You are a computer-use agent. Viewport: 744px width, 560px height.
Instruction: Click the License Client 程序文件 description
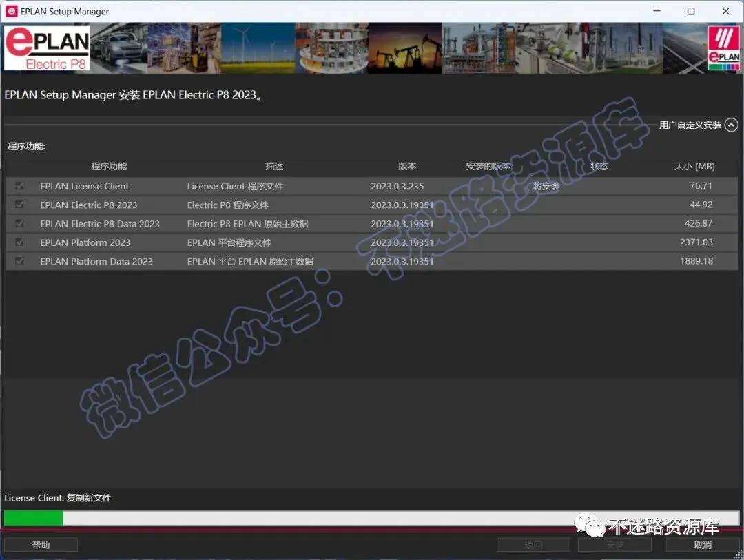point(235,186)
